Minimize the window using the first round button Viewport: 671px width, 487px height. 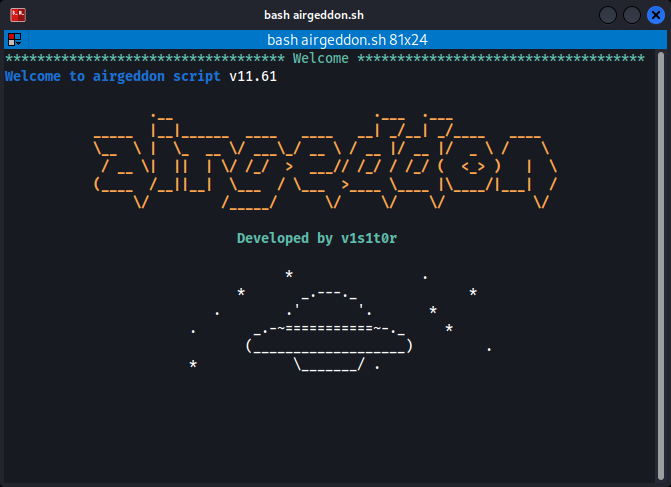tap(608, 15)
